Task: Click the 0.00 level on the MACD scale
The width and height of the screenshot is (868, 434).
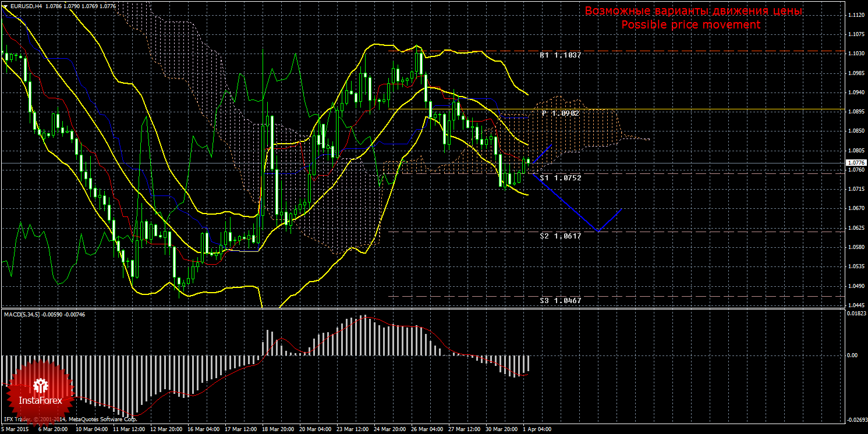Action: point(852,355)
